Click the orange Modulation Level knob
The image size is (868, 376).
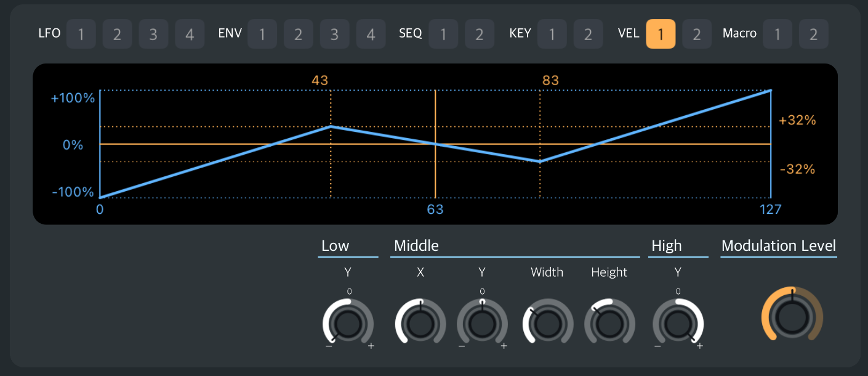792,314
